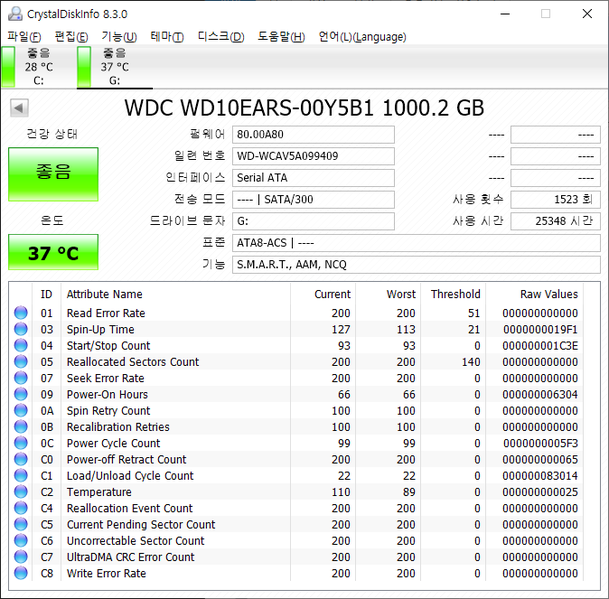
Task: Select raw value 0000000005F3
Action: coord(540,443)
